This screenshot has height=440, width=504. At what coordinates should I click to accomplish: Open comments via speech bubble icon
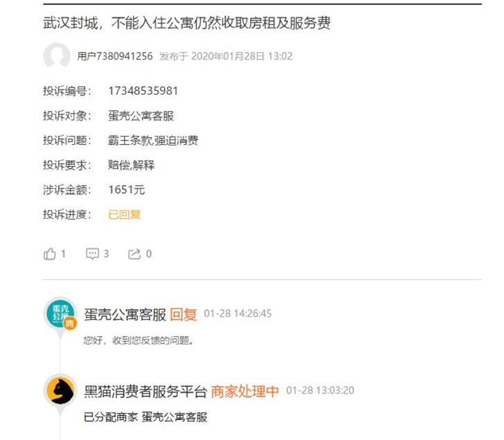tap(92, 254)
